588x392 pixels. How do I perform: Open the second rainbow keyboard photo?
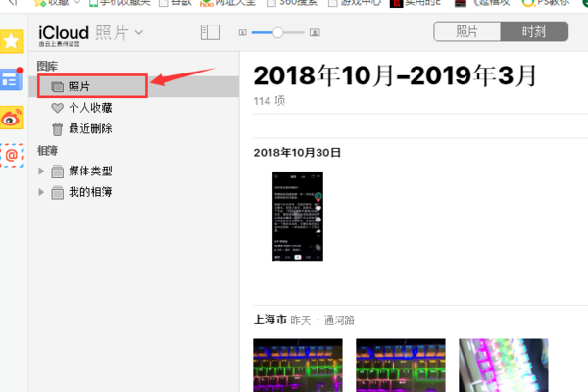(401, 366)
